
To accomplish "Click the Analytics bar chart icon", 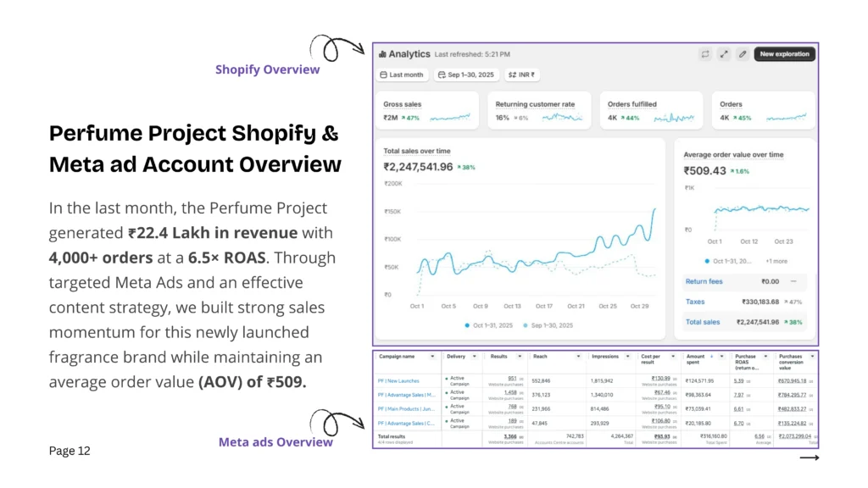I will coord(382,54).
